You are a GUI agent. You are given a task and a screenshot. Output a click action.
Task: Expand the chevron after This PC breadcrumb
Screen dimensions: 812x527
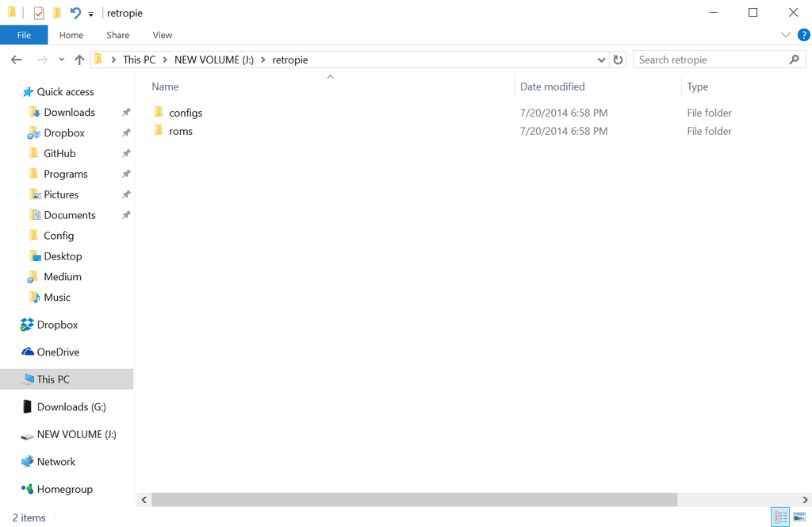165,60
